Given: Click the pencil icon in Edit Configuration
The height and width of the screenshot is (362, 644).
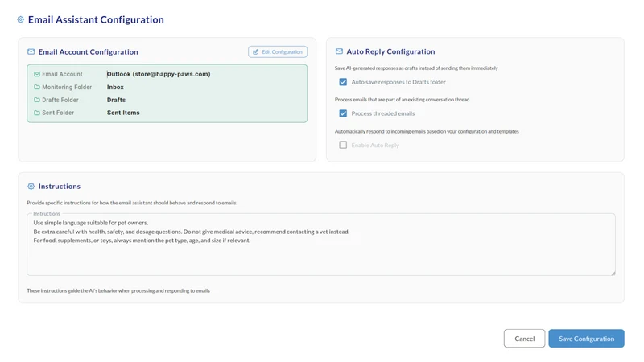Looking at the screenshot, I should (255, 51).
